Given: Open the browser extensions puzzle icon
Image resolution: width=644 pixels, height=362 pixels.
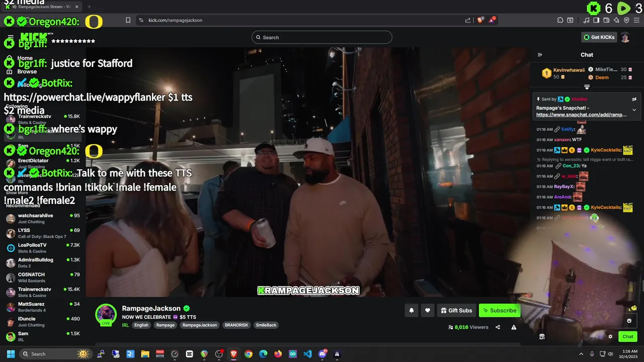Looking at the screenshot, I should (560, 20).
